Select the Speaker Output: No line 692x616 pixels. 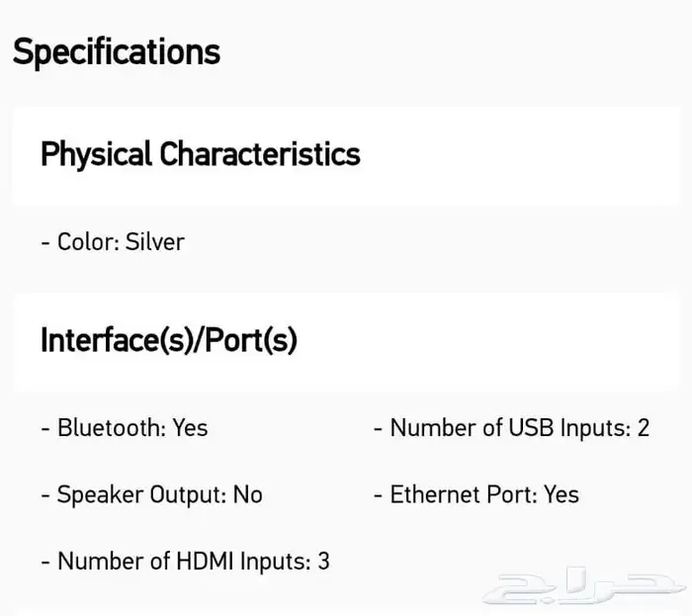coord(152,494)
